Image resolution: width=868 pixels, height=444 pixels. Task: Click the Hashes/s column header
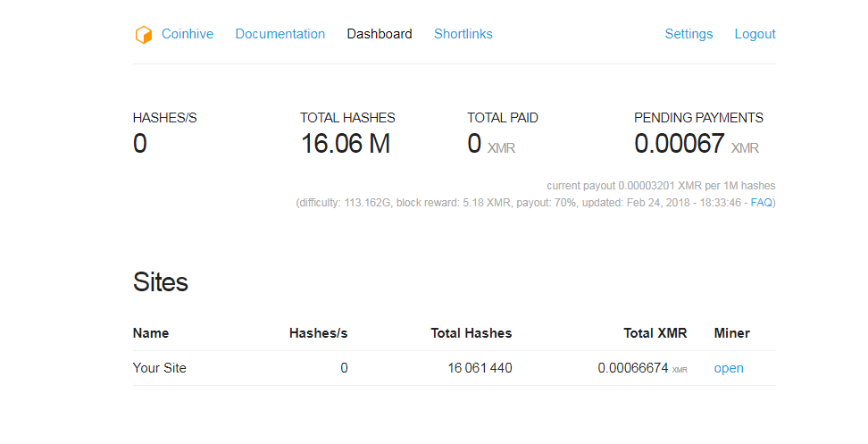point(318,333)
